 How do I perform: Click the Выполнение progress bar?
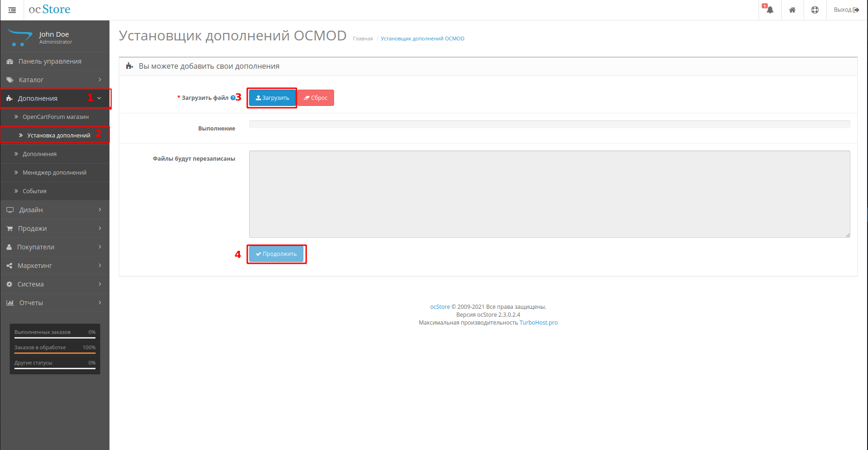tap(549, 124)
